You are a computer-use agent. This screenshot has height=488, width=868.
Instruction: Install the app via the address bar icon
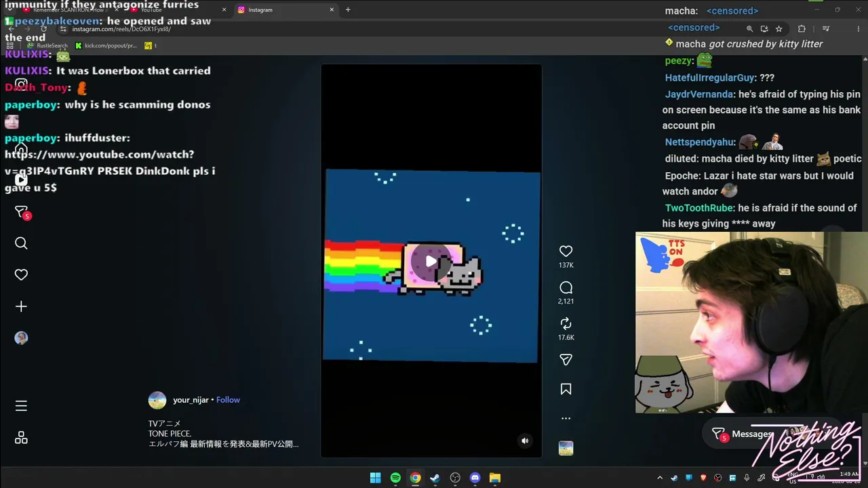pos(764,28)
